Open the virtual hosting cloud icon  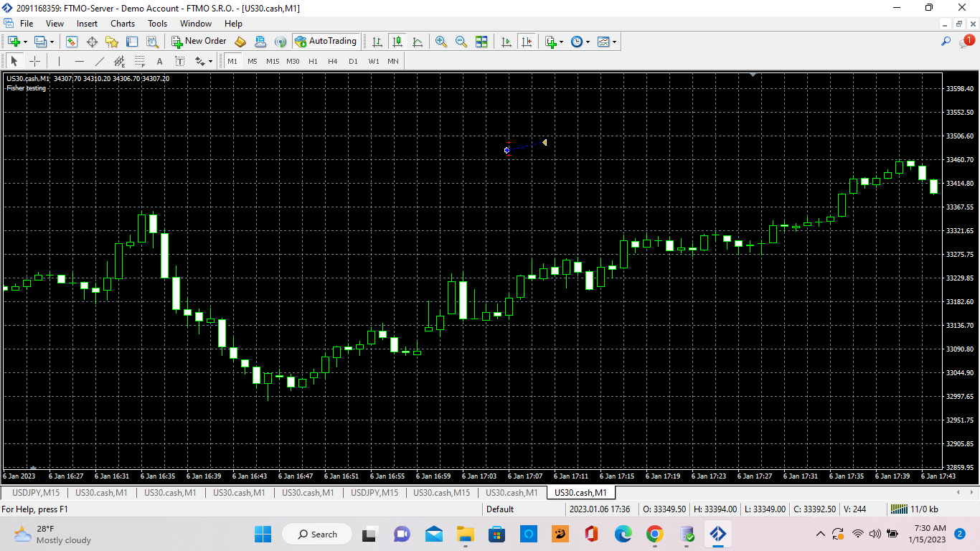pyautogui.click(x=260, y=42)
